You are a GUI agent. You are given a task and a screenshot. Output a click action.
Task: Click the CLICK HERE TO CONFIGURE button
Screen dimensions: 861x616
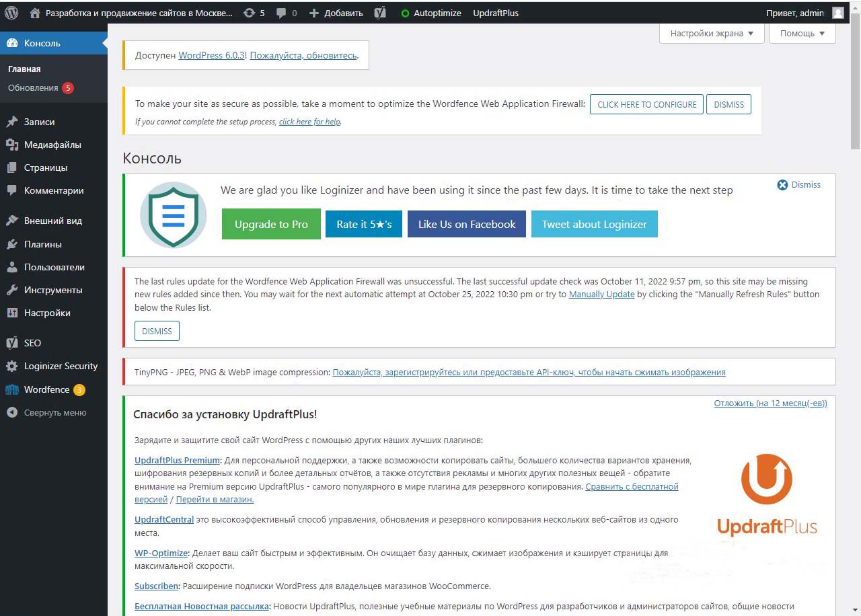[646, 104]
